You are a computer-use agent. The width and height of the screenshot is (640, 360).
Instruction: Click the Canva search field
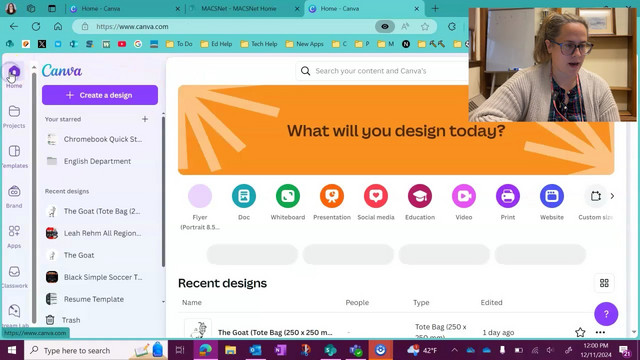coord(382,71)
